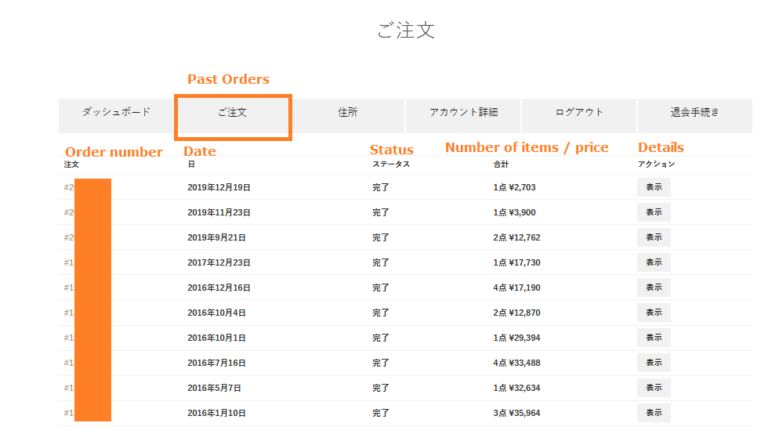The width and height of the screenshot is (768, 434).
Task: View the 2016年7月16日 order
Action: tap(653, 362)
